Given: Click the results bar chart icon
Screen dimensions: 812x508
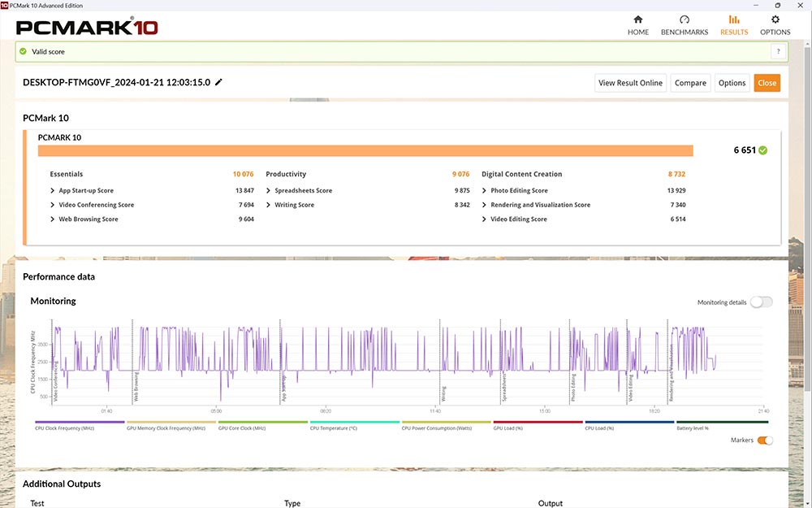Looking at the screenshot, I should (734, 20).
